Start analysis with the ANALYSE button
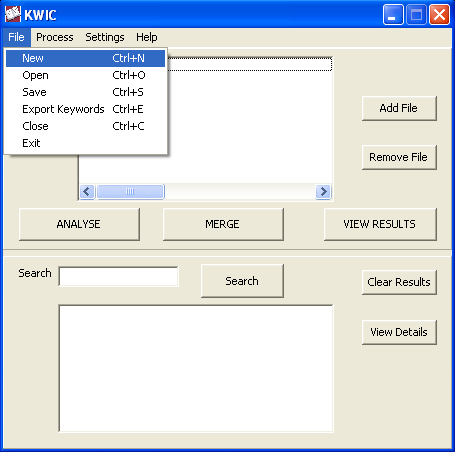 point(79,224)
